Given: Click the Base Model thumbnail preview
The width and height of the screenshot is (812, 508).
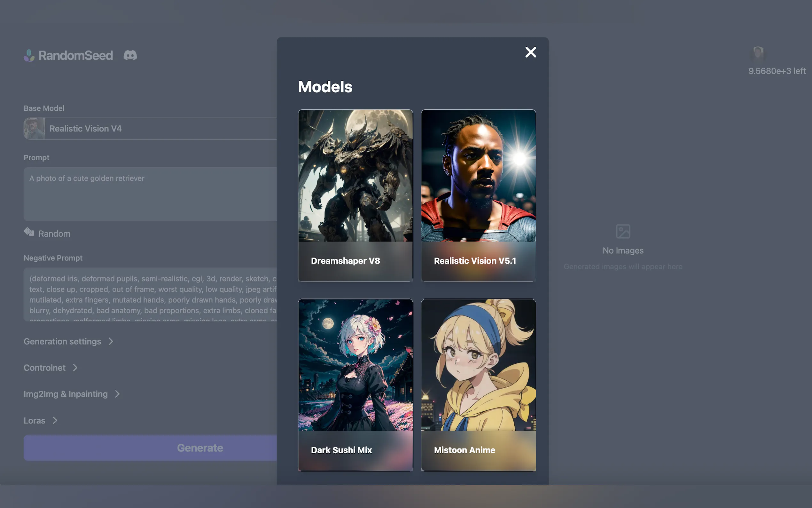Looking at the screenshot, I should [x=35, y=128].
